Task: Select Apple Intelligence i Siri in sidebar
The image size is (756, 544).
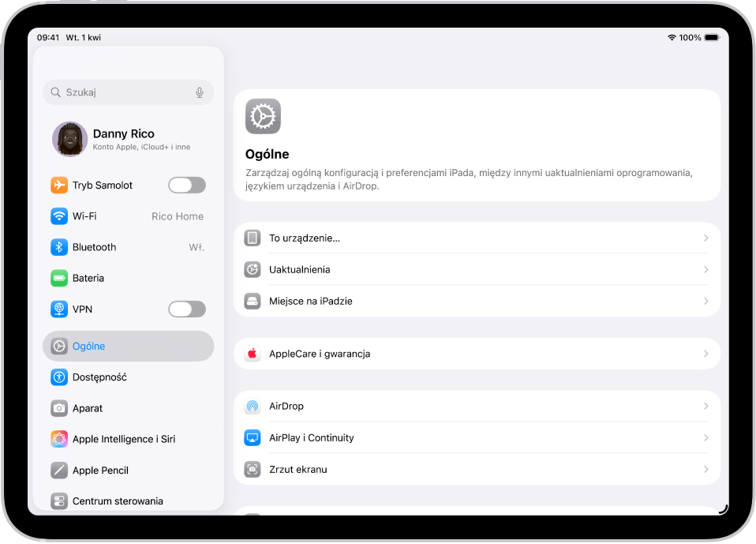Action: (x=129, y=439)
